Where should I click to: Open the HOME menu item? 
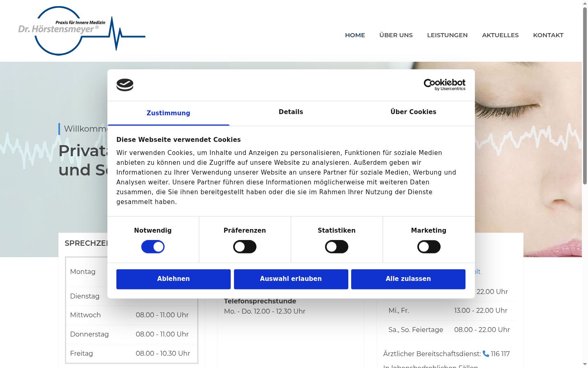coord(355,35)
